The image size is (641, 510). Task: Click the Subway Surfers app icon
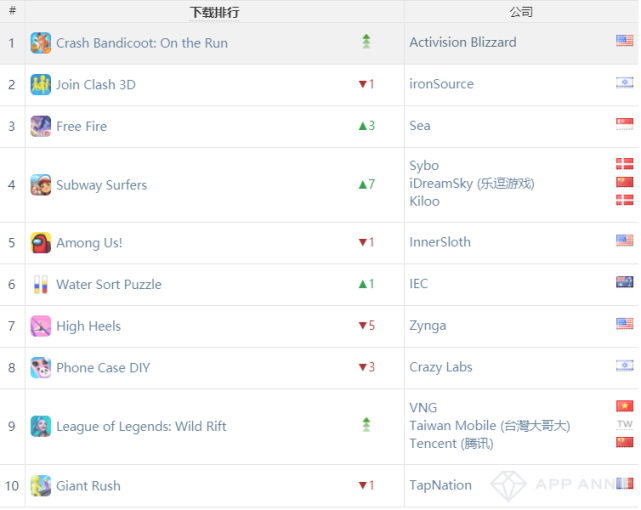[x=41, y=185]
